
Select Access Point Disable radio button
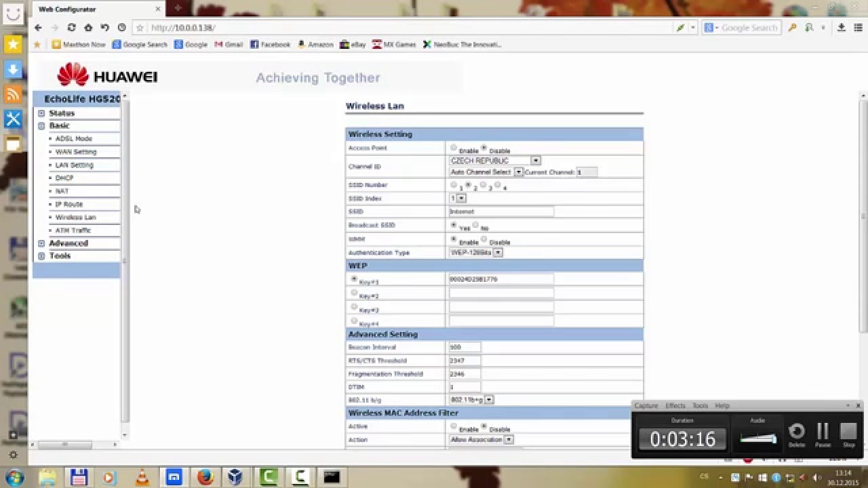coord(484,147)
